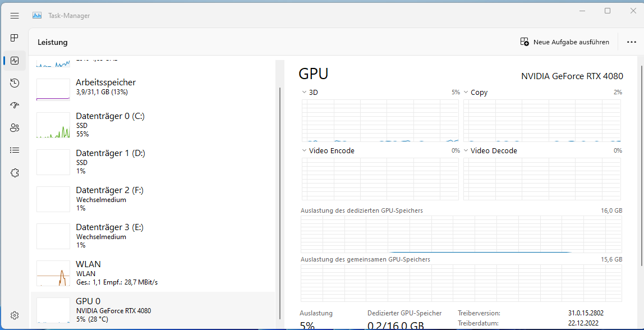The height and width of the screenshot is (330, 644).
Task: Click the driver date 22.12.2022
Action: pos(583,323)
